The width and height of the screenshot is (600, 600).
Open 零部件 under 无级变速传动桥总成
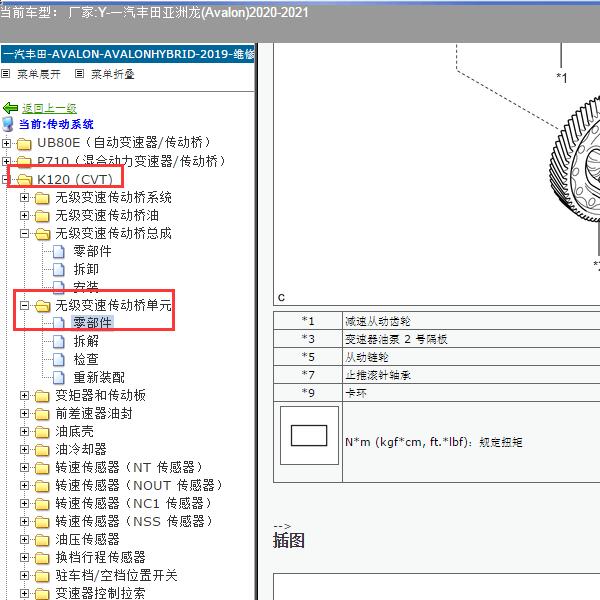pyautogui.click(x=92, y=251)
